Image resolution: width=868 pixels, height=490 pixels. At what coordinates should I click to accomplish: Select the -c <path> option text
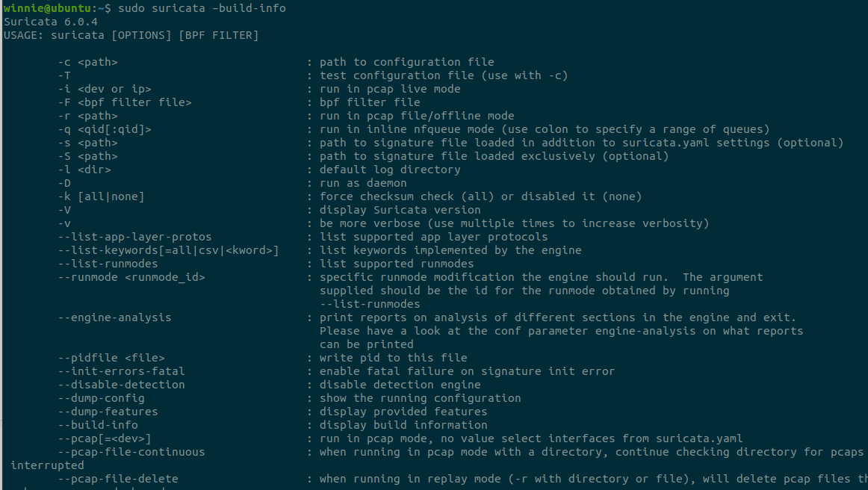tap(88, 62)
